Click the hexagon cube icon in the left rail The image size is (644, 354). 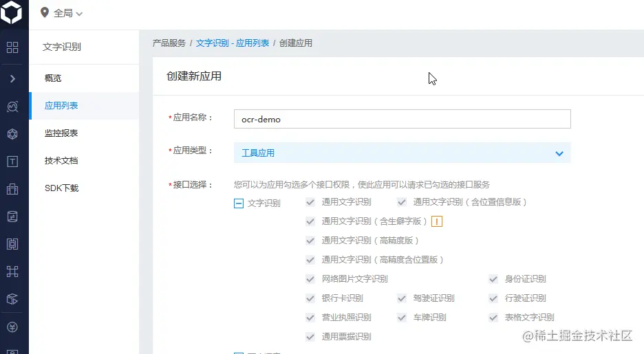pyautogui.click(x=12, y=134)
